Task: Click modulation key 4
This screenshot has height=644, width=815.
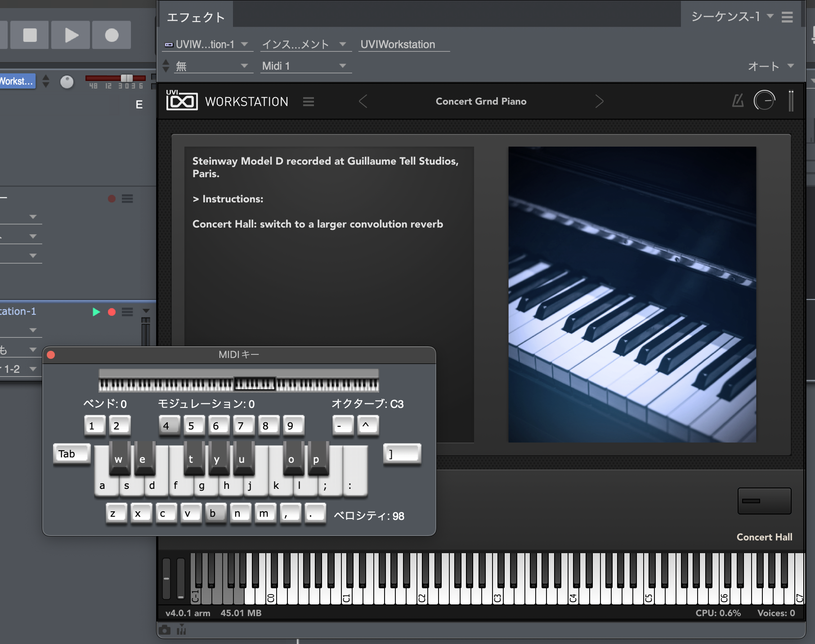Action: 169,425
